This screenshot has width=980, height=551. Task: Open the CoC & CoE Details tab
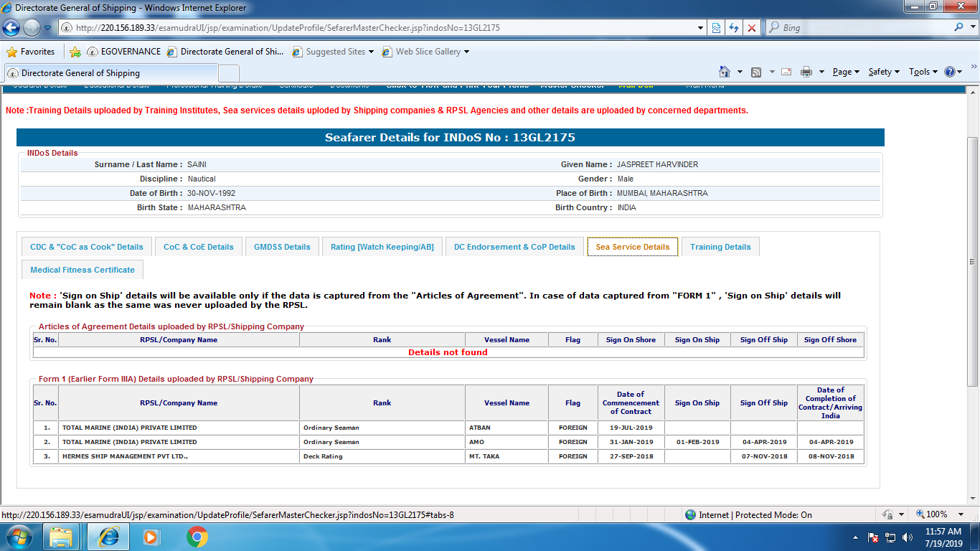pyautogui.click(x=198, y=247)
